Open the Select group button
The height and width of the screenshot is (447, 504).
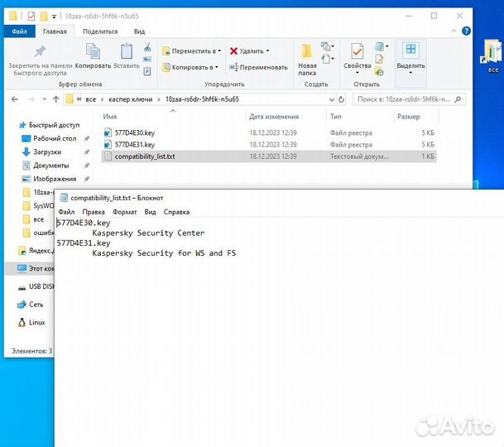point(410,60)
